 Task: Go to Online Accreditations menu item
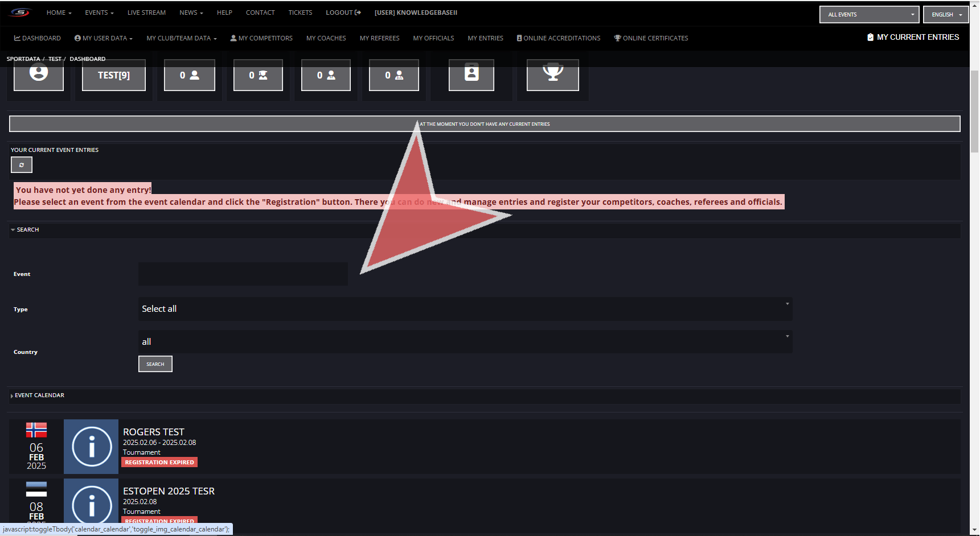pos(559,38)
